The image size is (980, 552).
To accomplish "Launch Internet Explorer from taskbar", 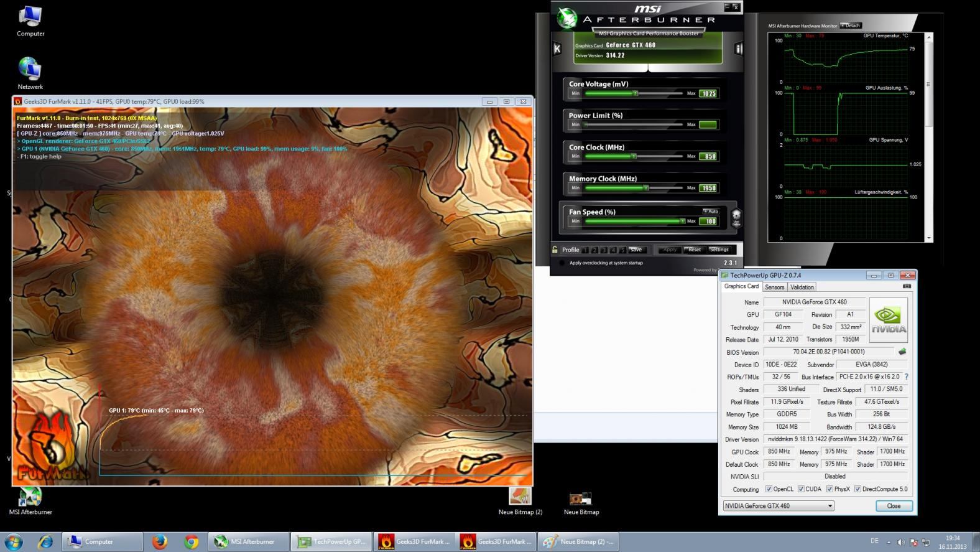I will 45,541.
